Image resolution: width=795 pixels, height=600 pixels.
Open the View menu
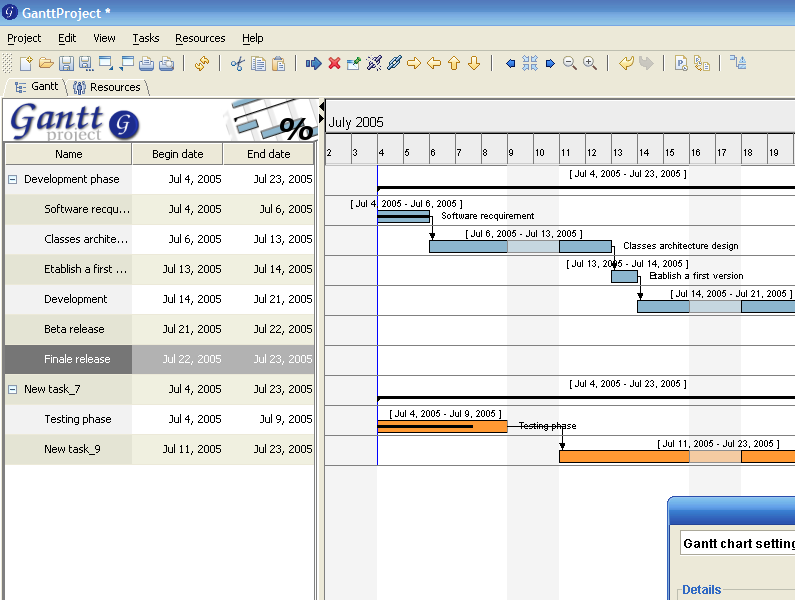click(104, 39)
